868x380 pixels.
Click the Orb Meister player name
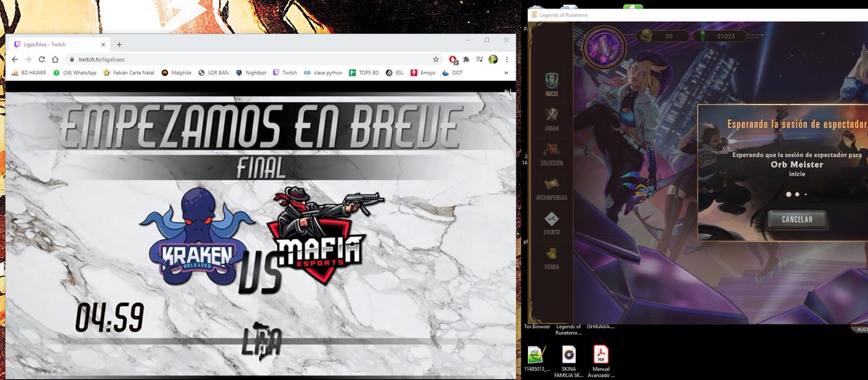796,164
